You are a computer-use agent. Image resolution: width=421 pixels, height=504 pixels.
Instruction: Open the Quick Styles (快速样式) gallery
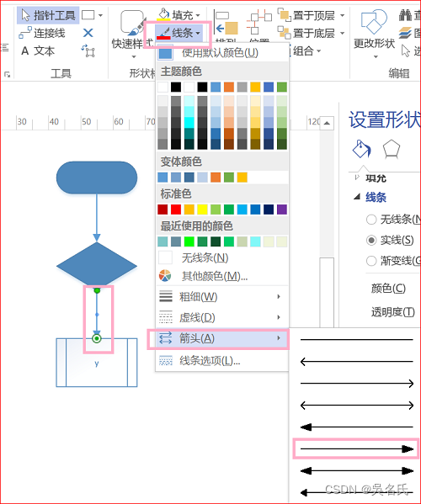tap(132, 34)
